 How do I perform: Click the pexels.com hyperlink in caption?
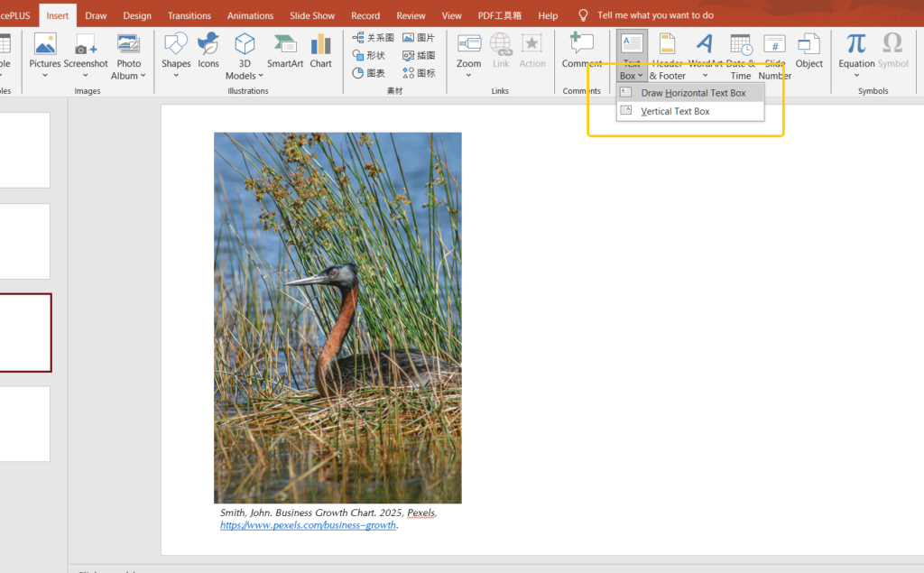pos(308,525)
